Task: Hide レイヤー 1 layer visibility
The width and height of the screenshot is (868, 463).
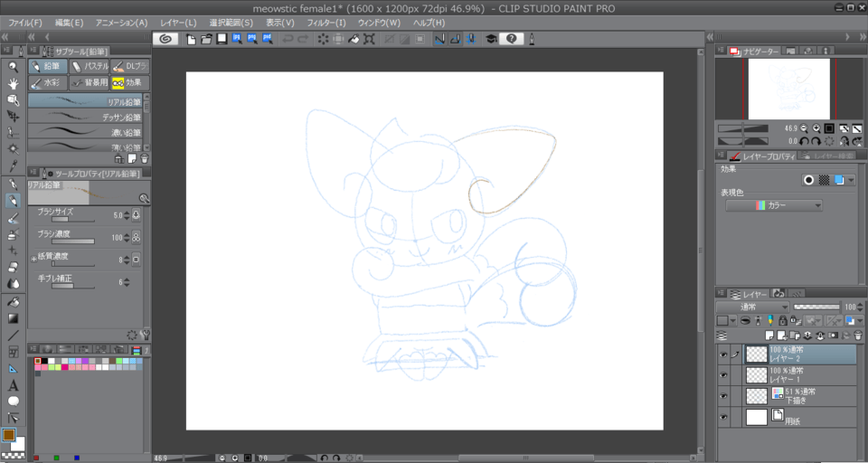Action: (723, 375)
